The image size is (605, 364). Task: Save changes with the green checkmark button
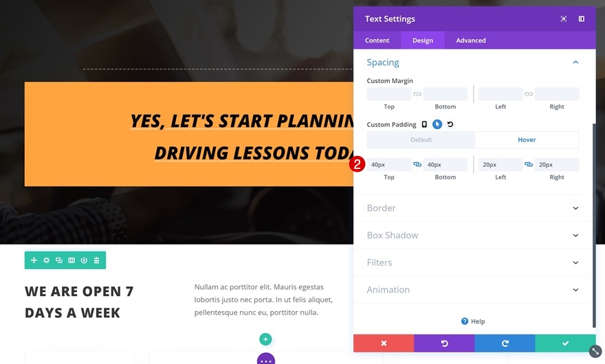pos(565,343)
